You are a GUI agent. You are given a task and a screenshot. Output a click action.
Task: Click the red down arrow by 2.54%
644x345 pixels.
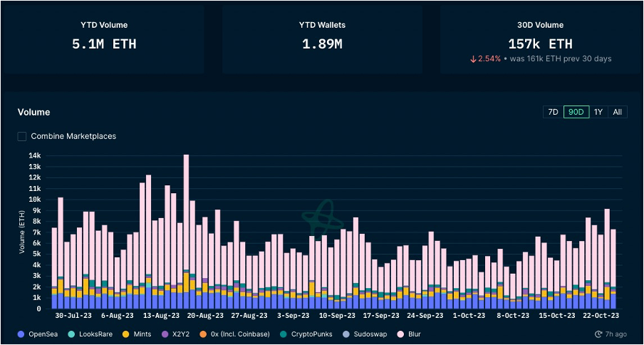click(473, 58)
